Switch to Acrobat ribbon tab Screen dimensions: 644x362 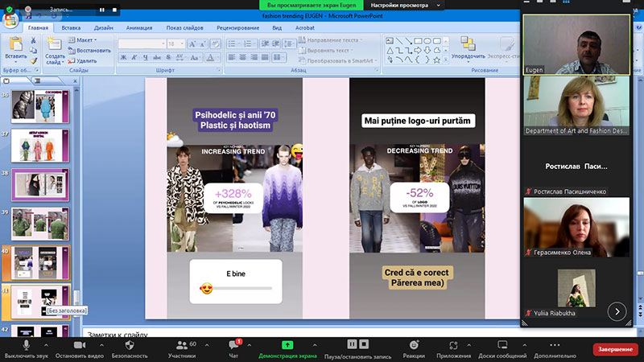click(305, 27)
